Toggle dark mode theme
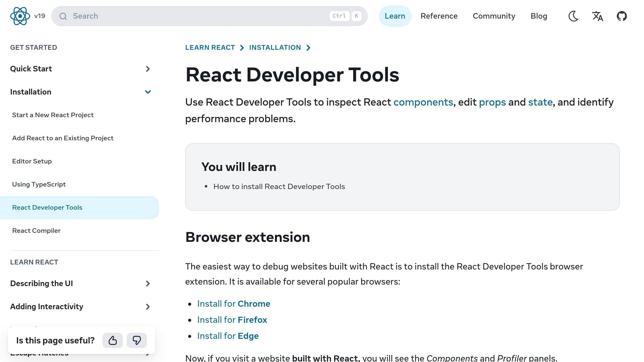Viewport: 644px width, 362px height. (574, 16)
